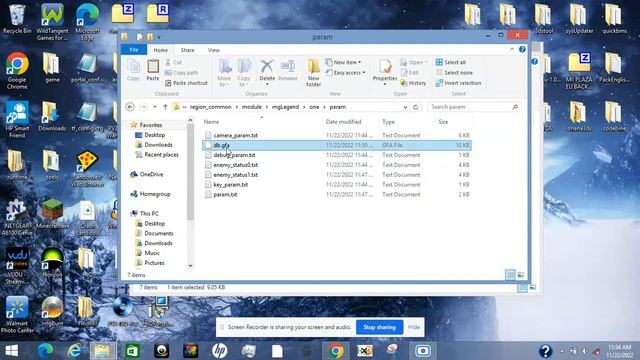The width and height of the screenshot is (640, 360).
Task: Open the Recycle Bin desktop icon
Action: tap(17, 19)
